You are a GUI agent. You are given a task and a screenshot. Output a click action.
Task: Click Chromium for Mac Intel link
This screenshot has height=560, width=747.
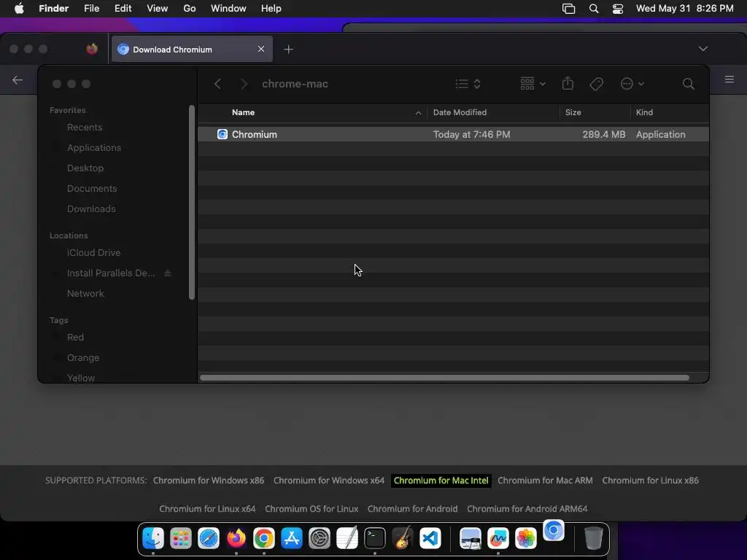click(441, 481)
